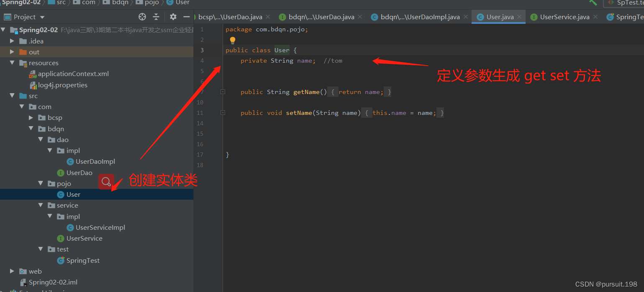This screenshot has height=292, width=644.
Task: Close the bdqn UserDao.java tab
Action: [x=360, y=17]
